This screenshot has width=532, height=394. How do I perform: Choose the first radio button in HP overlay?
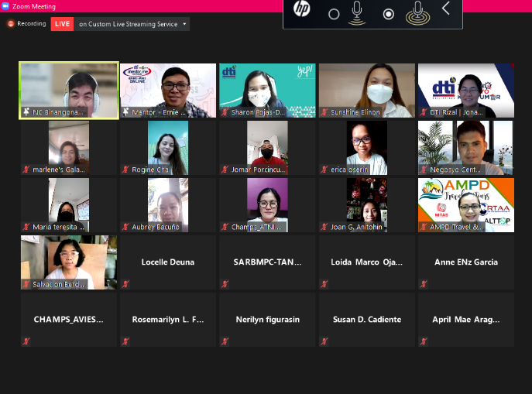click(334, 14)
